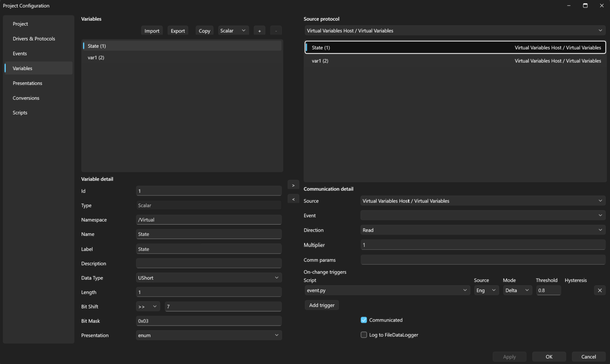Select var1 (2) in Source protocol list
The height and width of the screenshot is (364, 610).
pyautogui.click(x=455, y=61)
